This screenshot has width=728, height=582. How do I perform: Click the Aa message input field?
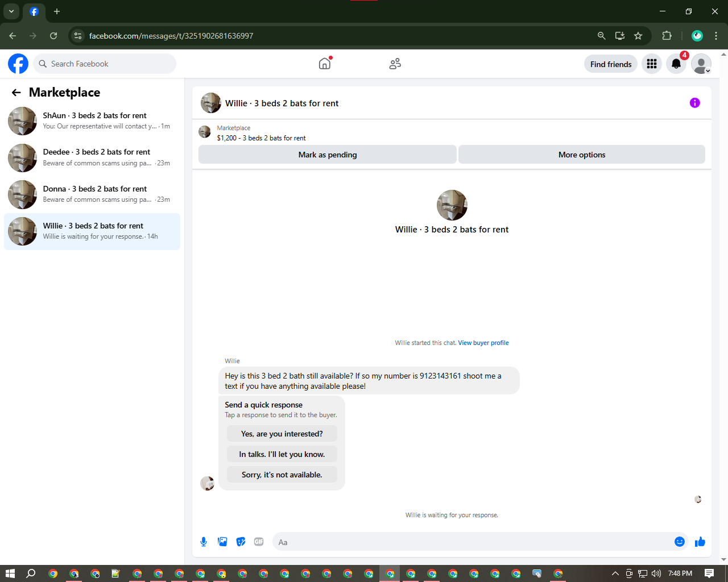(473, 542)
